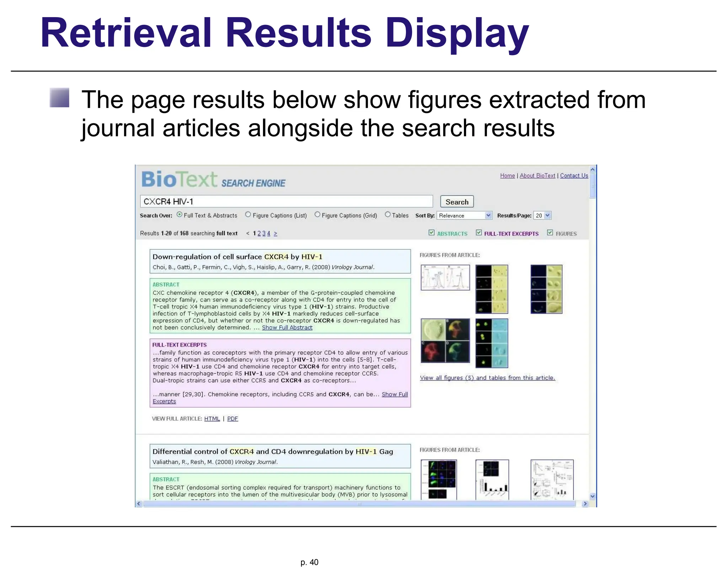Select Full Text & Abstracts radio option
728x575 pixels.
[x=180, y=215]
